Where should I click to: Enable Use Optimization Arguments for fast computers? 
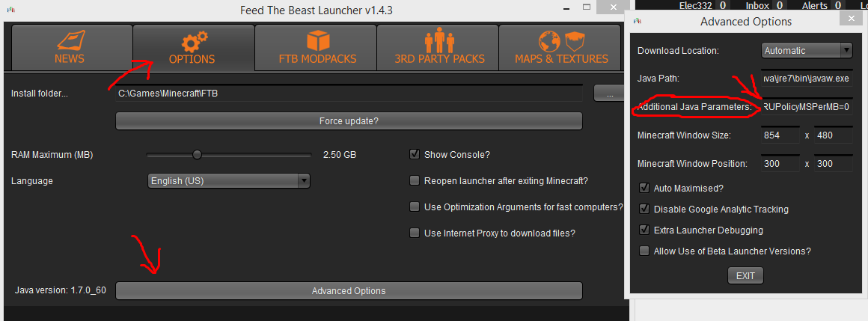point(414,207)
